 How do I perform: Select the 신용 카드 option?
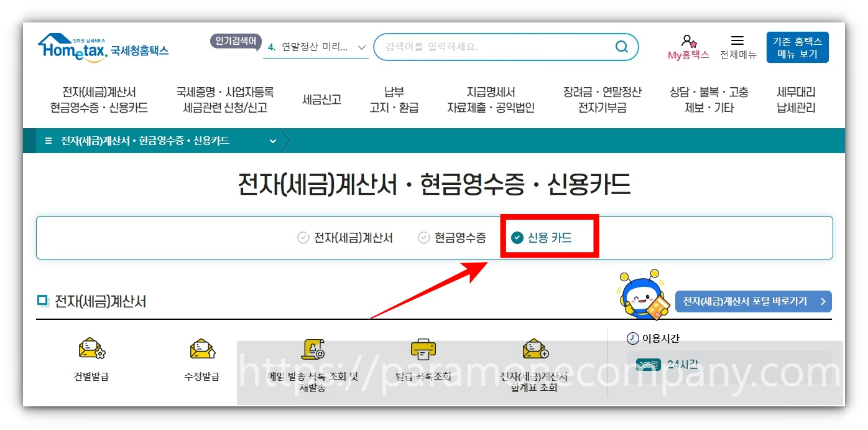550,237
